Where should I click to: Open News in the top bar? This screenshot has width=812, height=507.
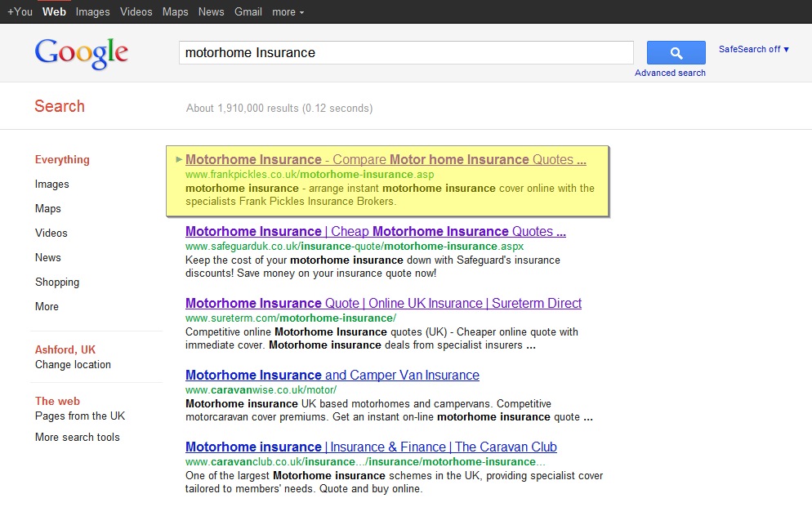(x=212, y=11)
